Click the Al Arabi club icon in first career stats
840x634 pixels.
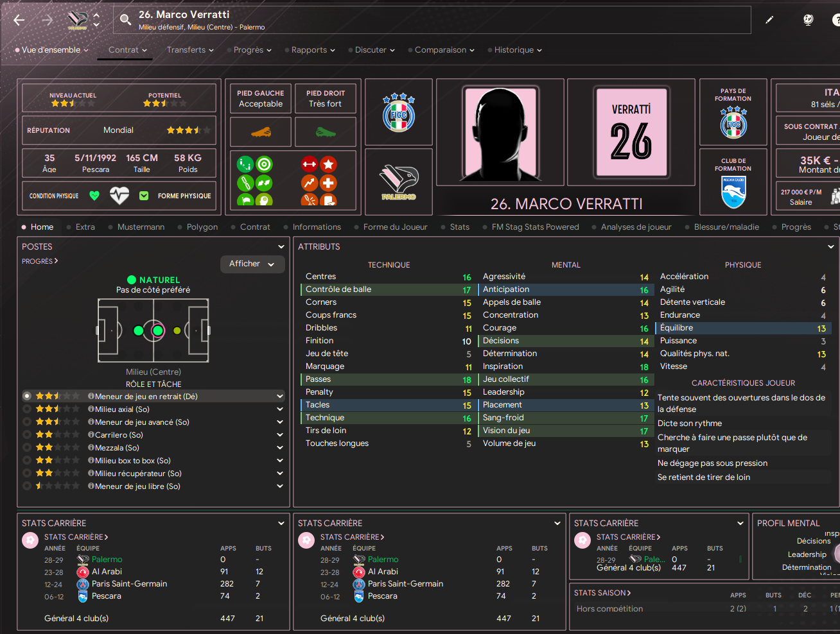pyautogui.click(x=82, y=572)
